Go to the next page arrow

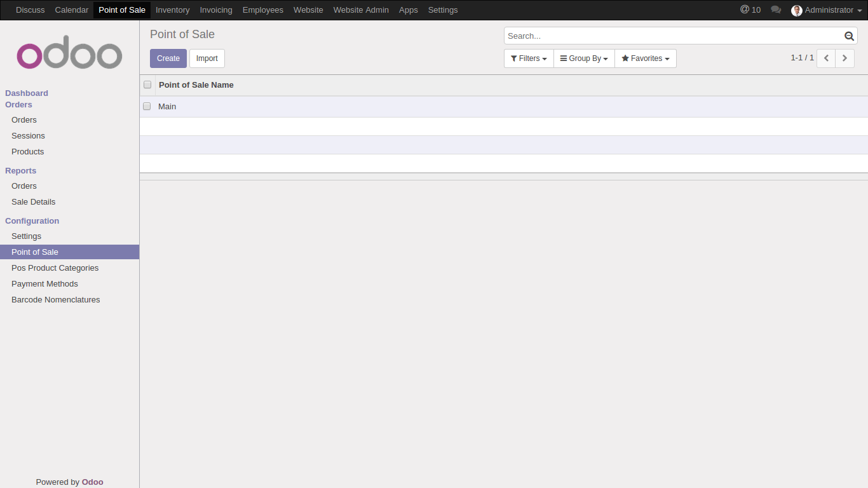point(844,58)
